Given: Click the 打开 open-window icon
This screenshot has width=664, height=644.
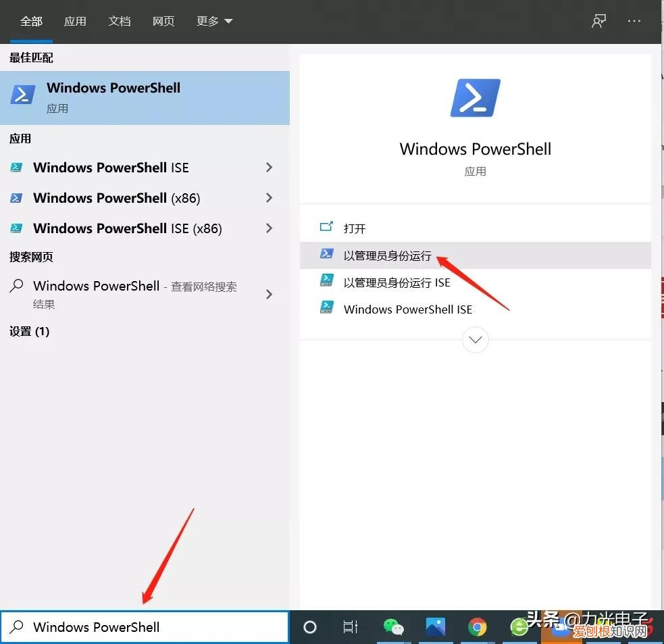Looking at the screenshot, I should pyautogui.click(x=326, y=227).
